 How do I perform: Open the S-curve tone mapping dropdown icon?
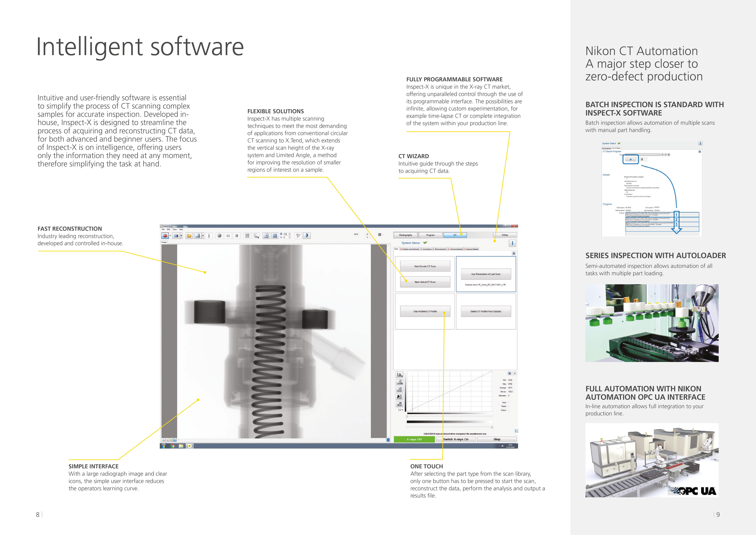399,382
